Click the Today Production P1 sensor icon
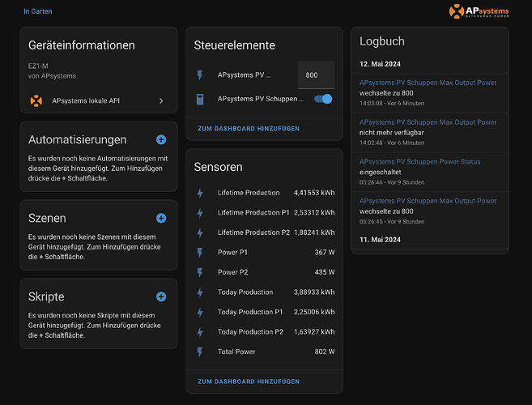Viewport: 532px width, 405px height. click(200, 312)
